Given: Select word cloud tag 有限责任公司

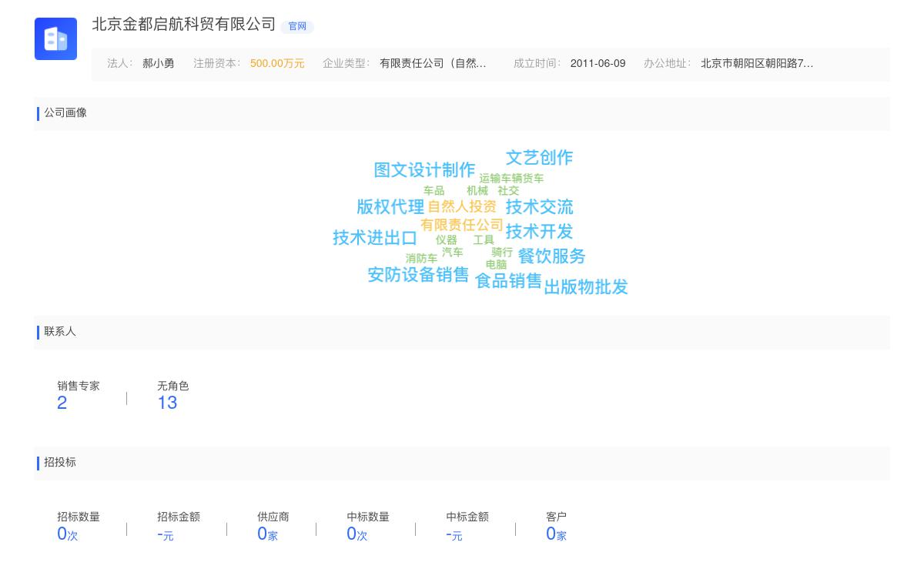Looking at the screenshot, I should tap(462, 226).
